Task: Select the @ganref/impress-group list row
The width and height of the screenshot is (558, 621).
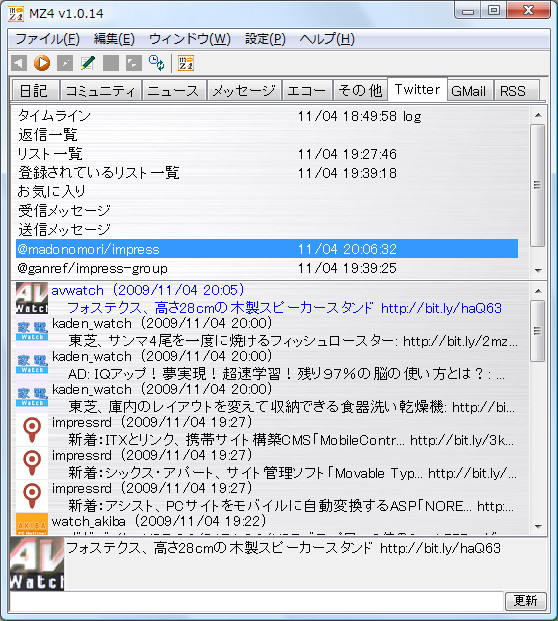Action: point(267,268)
